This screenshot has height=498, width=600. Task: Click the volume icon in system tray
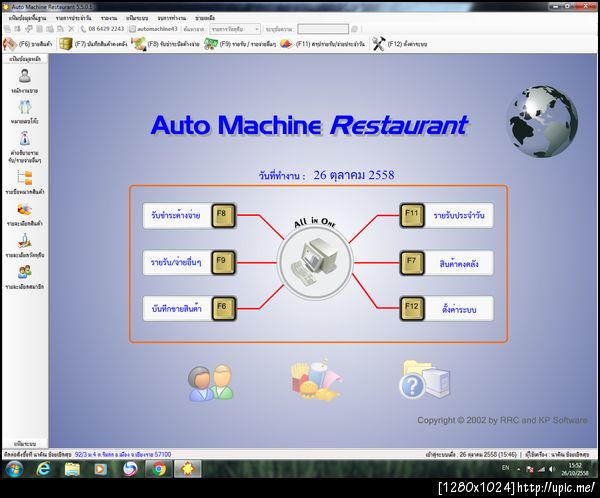[x=551, y=469]
